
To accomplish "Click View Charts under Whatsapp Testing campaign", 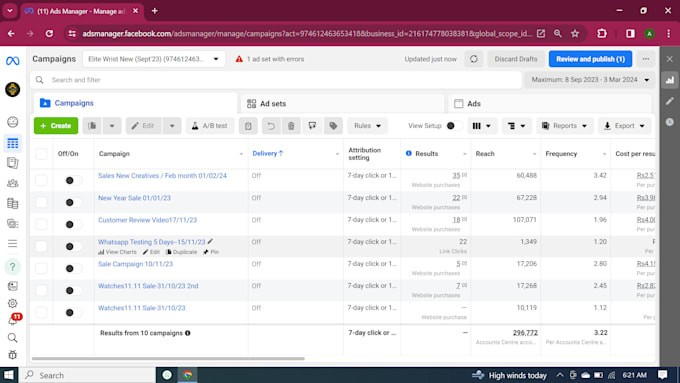I will [x=117, y=252].
